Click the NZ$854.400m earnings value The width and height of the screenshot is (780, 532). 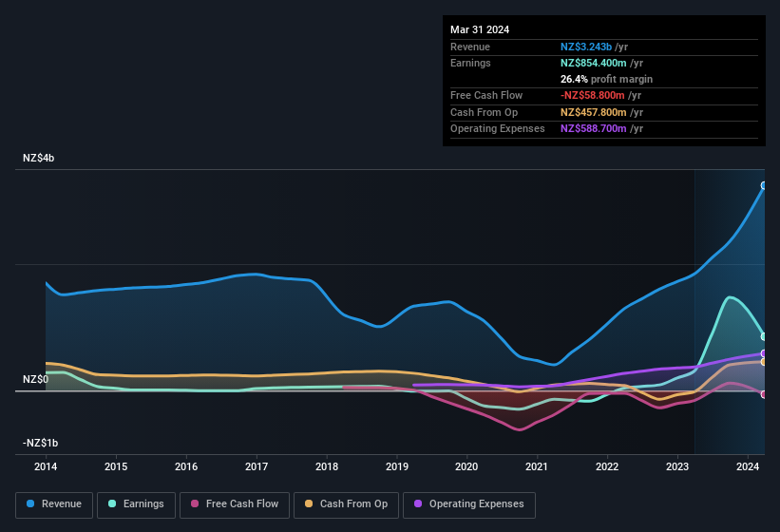click(594, 63)
